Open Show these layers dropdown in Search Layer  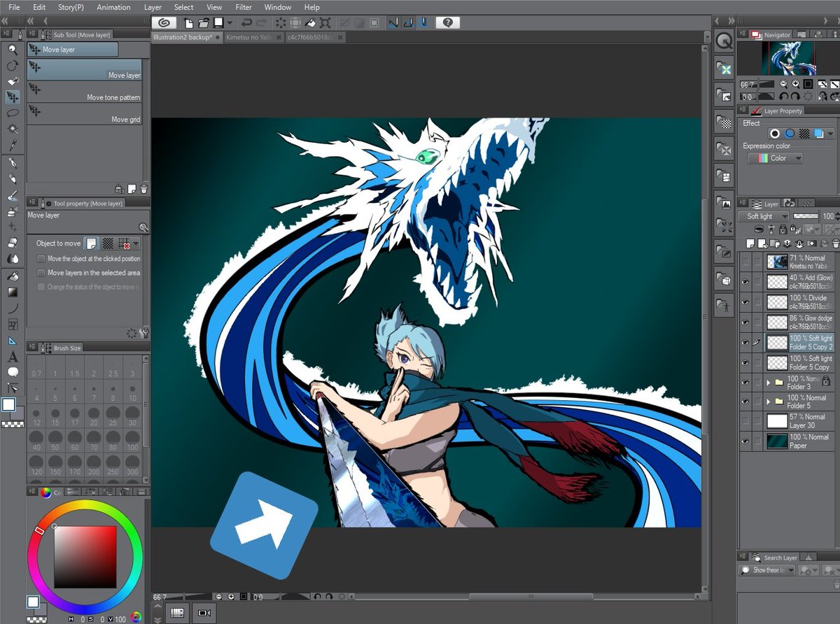(x=768, y=570)
